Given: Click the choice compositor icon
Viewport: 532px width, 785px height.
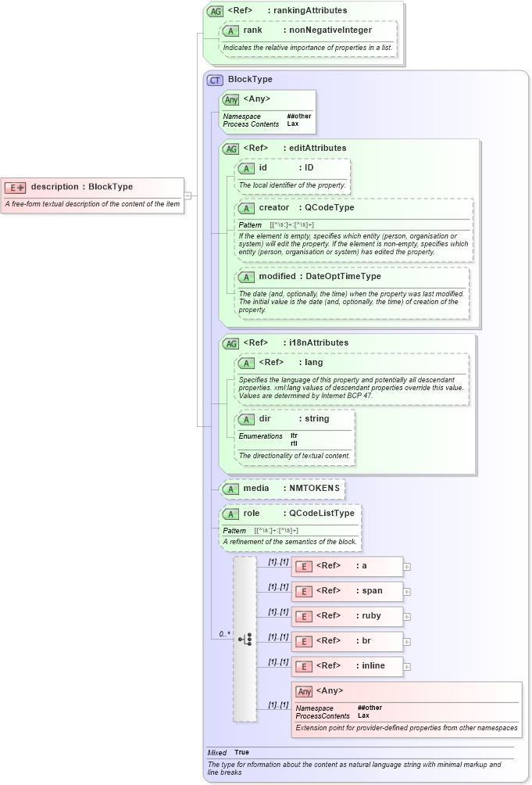Looking at the screenshot, I should [245, 640].
